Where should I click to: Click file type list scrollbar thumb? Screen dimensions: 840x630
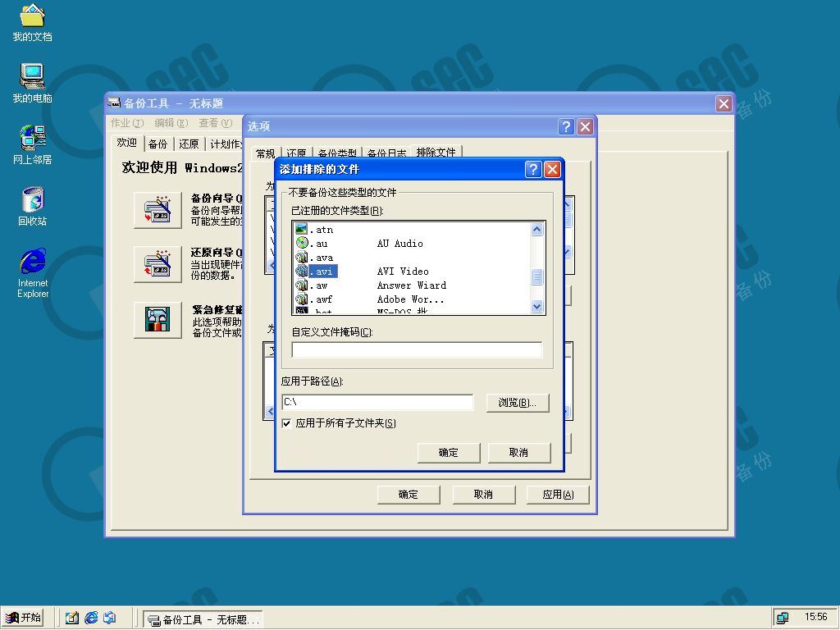point(536,277)
